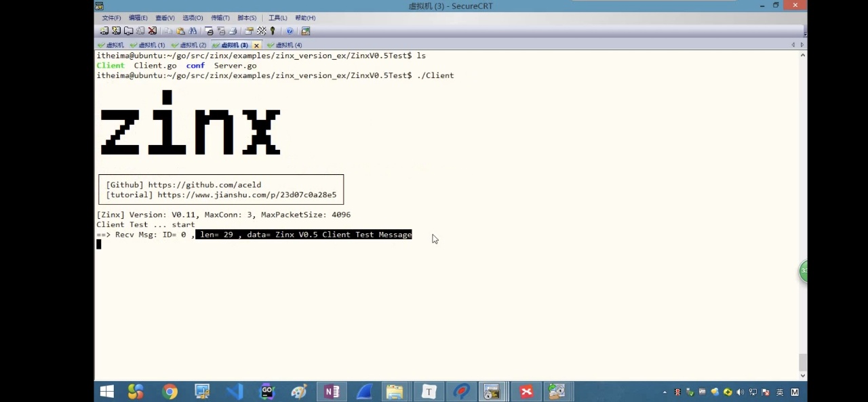Click the terminal vertical scrollbar thumb
The width and height of the screenshot is (868, 402).
[x=803, y=361]
